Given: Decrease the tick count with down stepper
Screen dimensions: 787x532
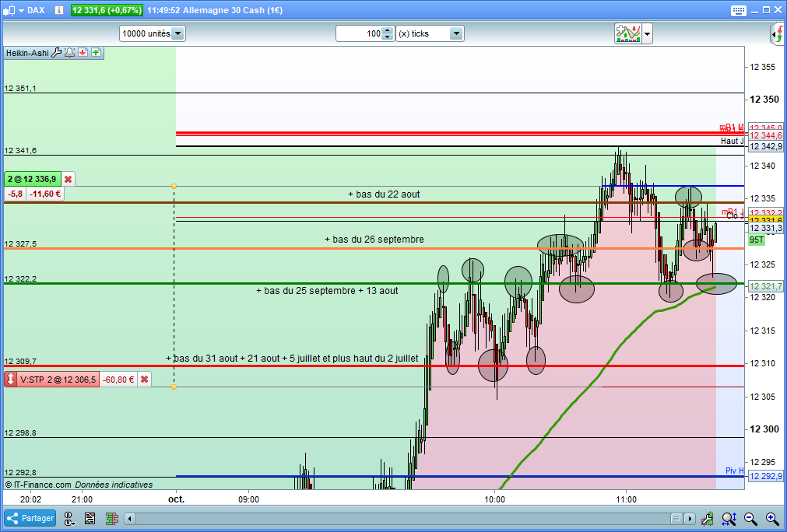Looking at the screenshot, I should tap(388, 37).
